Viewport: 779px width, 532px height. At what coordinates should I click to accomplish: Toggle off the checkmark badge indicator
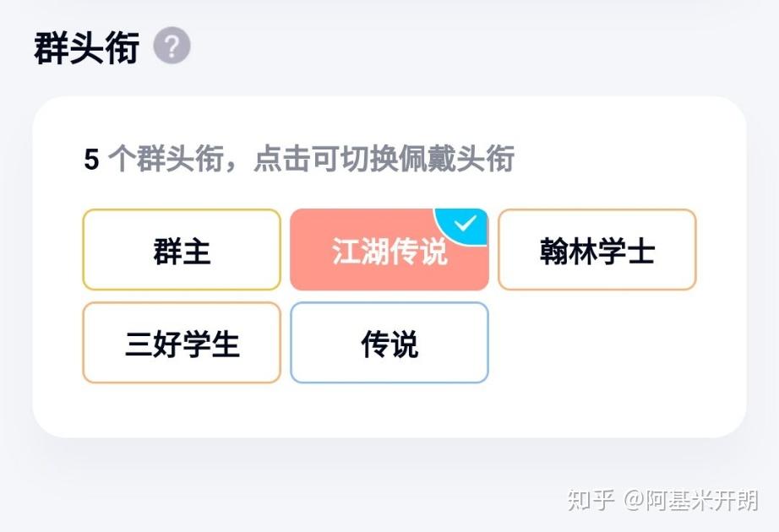(463, 222)
